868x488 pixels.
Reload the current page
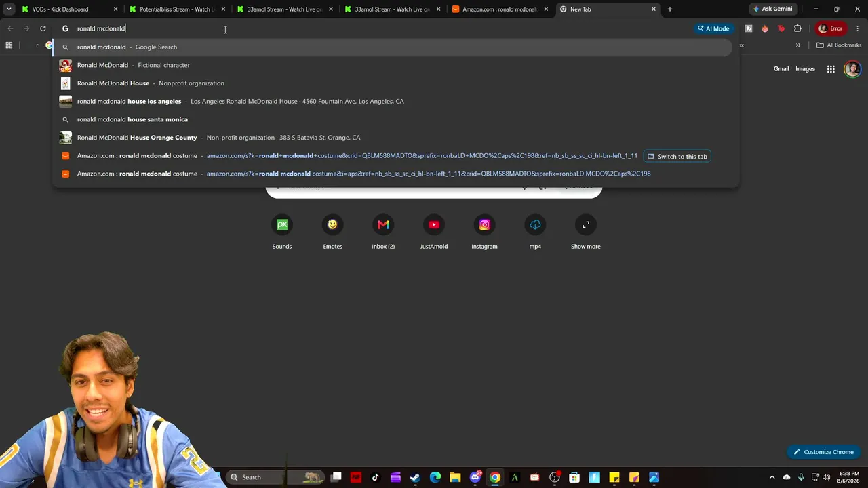(x=43, y=28)
